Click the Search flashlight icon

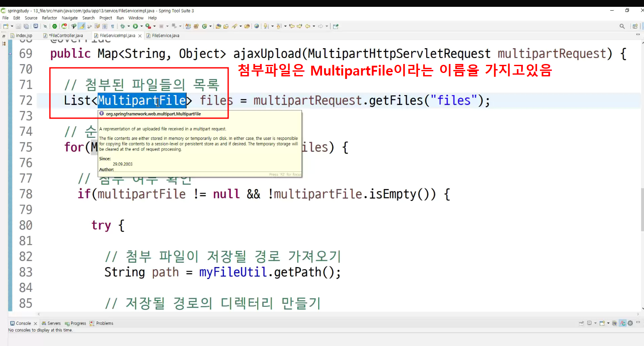tap(234, 26)
